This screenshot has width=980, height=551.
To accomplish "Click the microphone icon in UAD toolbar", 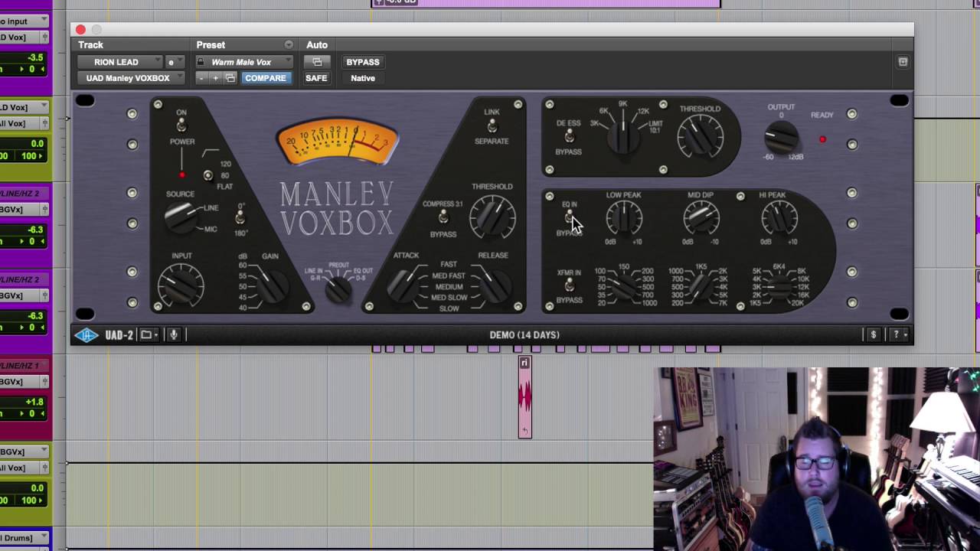I will (x=174, y=334).
